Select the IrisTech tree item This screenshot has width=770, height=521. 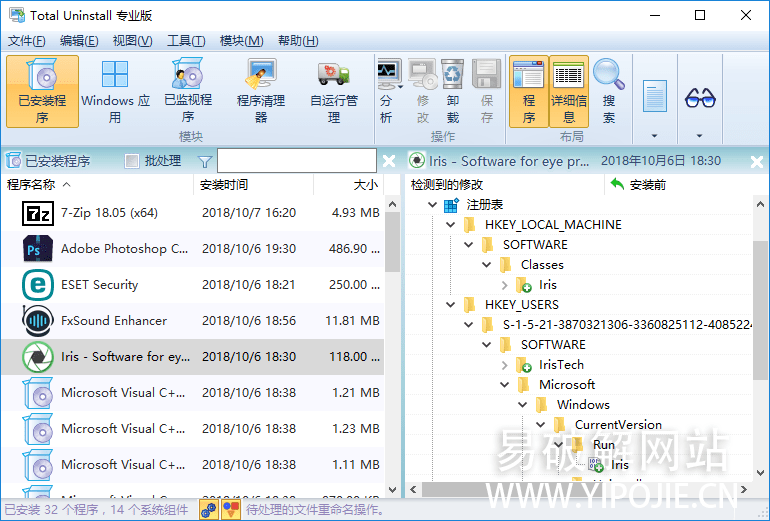click(x=561, y=365)
